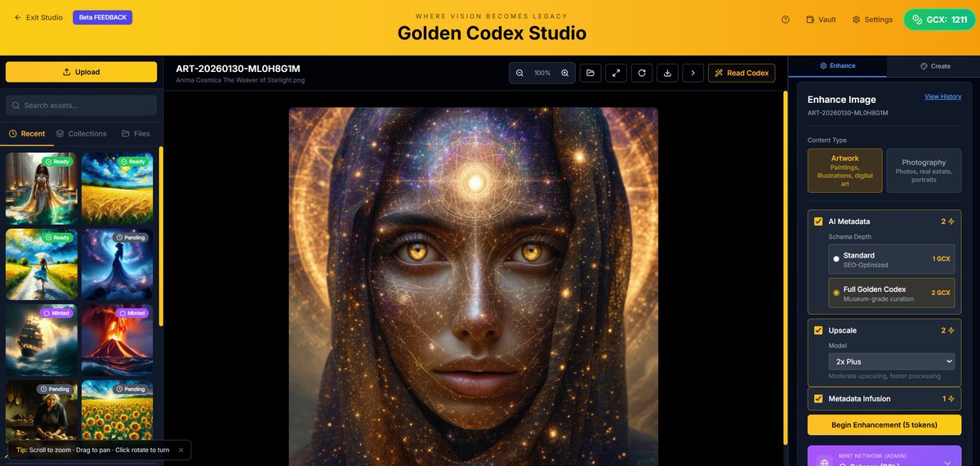The image size is (980, 466).
Task: Select the girl with umbrella thumbnail
Action: 42,264
